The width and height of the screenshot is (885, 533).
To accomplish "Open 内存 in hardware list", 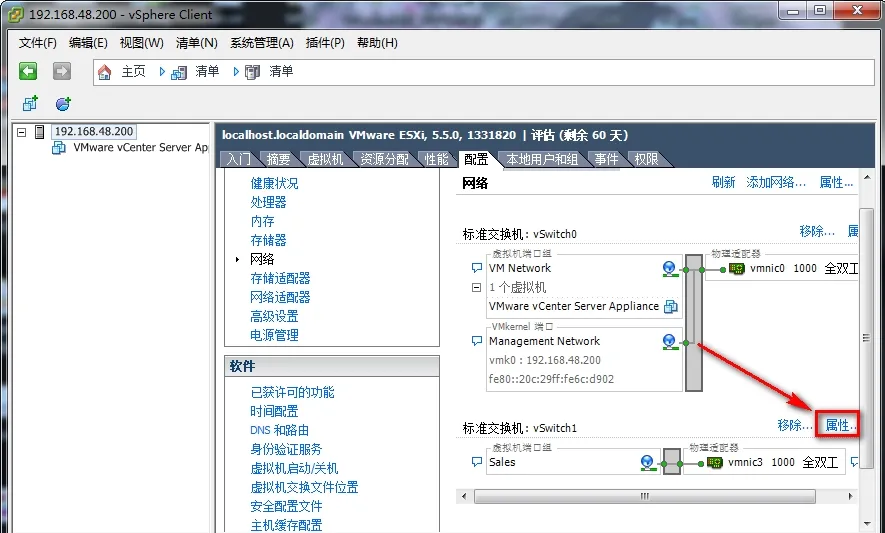I will [262, 221].
